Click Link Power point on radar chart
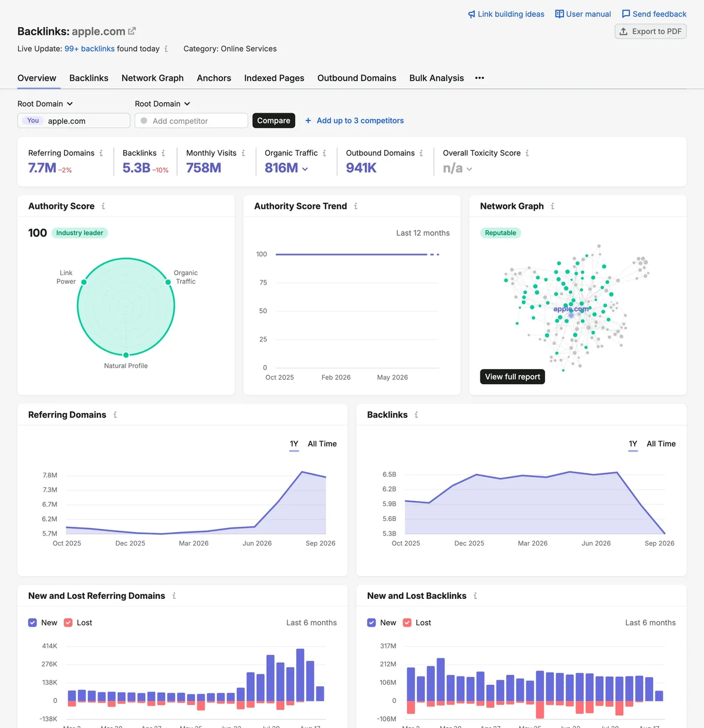 click(84, 282)
